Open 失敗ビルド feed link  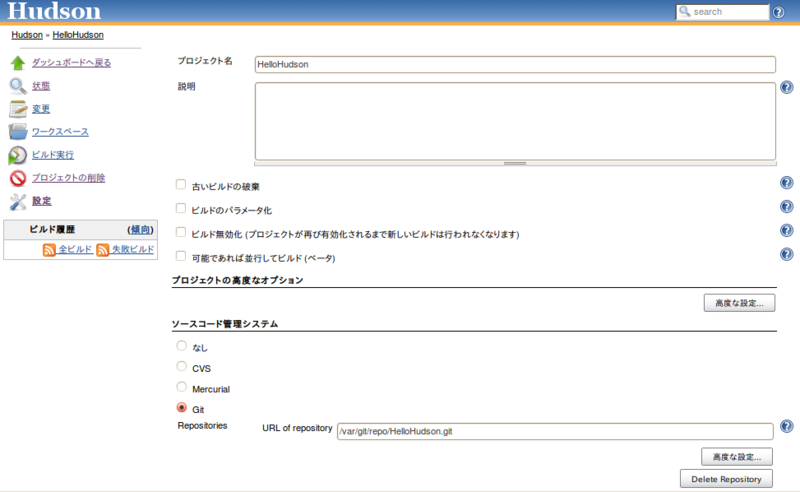pos(133,249)
